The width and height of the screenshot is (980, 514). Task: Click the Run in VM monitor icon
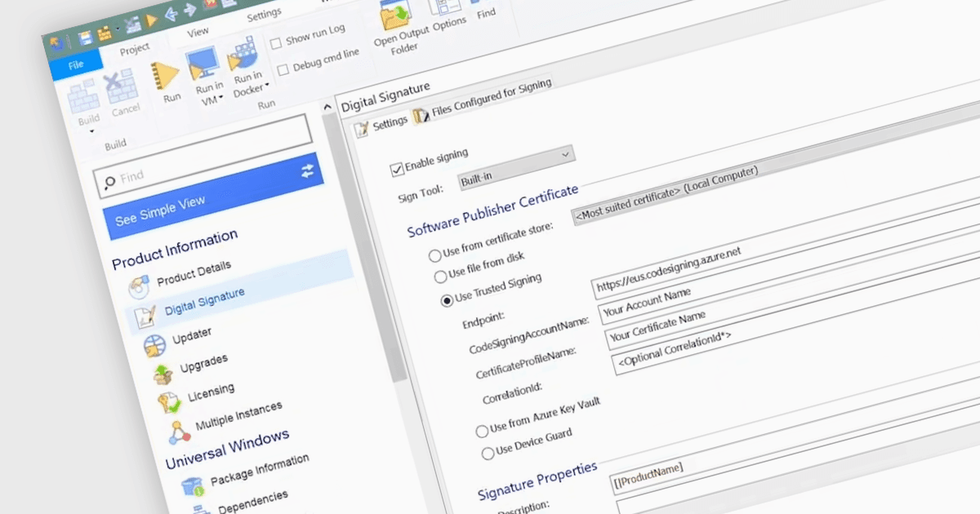[x=204, y=64]
